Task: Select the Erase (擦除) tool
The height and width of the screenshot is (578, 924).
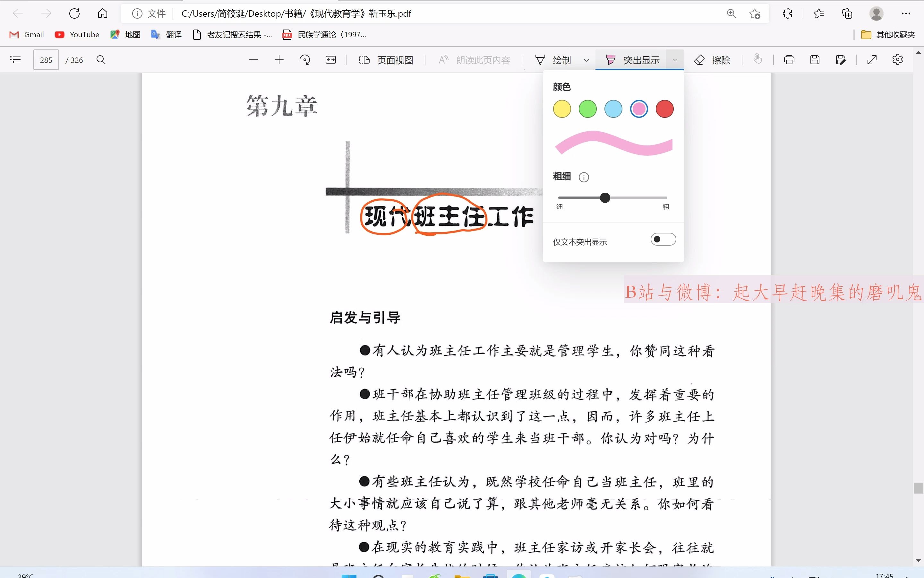Action: [713, 60]
